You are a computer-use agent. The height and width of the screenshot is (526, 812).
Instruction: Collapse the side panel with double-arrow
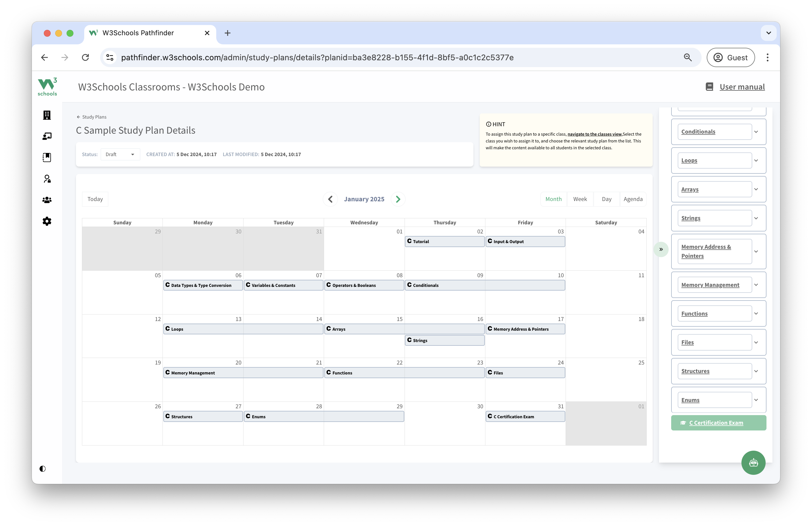661,249
